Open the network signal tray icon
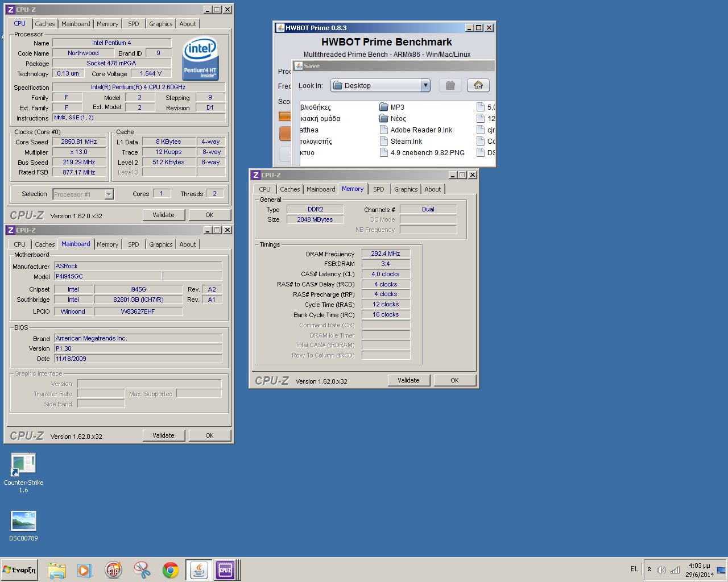728x582 pixels. tap(675, 570)
